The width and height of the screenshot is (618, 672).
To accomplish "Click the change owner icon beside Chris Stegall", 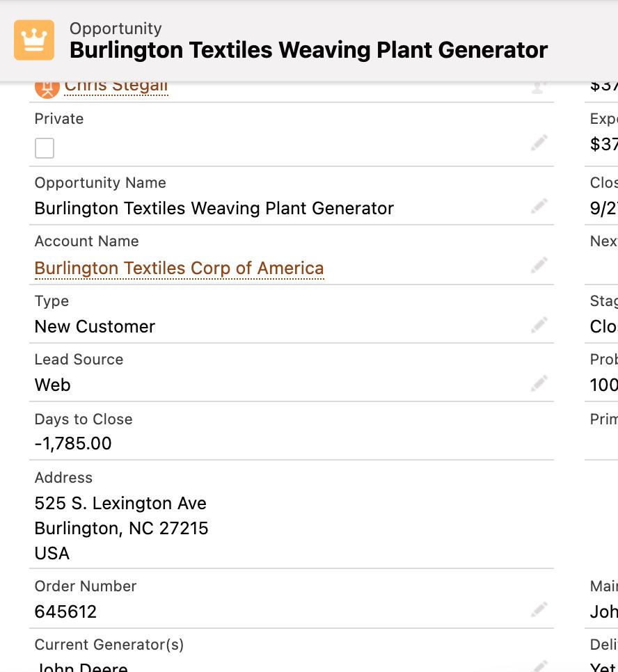I will 538,87.
